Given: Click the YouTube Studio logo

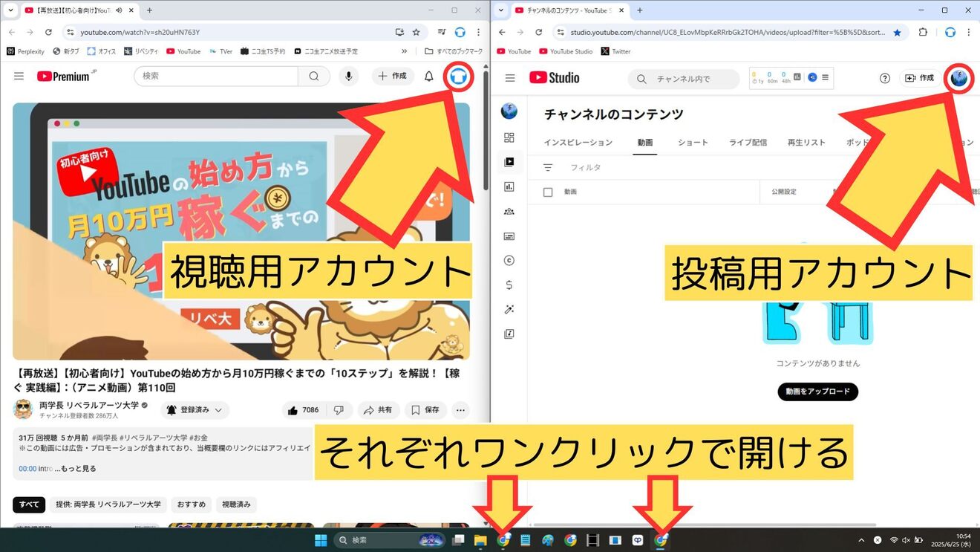Looking at the screenshot, I should [x=555, y=78].
